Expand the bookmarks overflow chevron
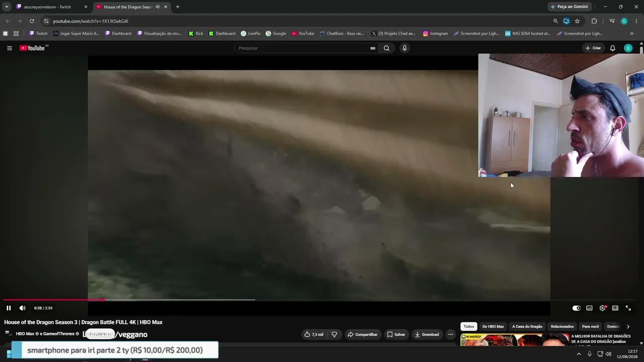Viewport: 644px width, 362px height. 631,34
